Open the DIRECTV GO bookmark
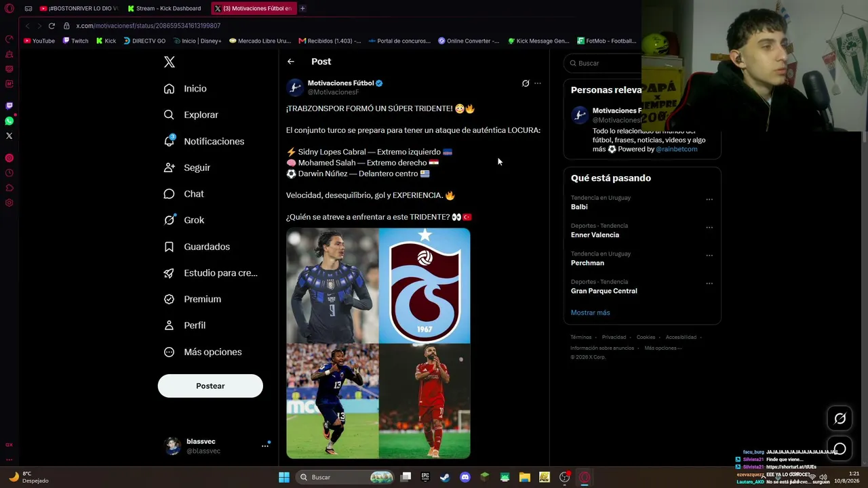868x488 pixels. pos(144,41)
